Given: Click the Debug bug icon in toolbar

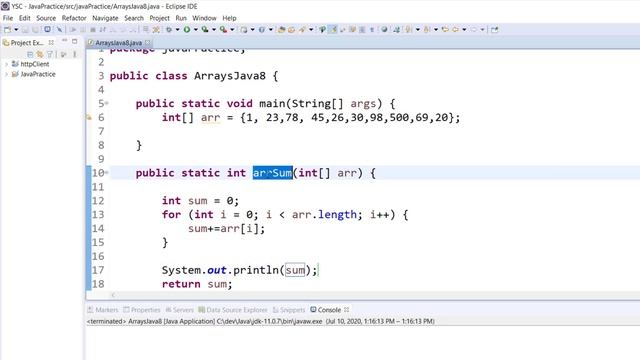Looking at the screenshot, I should point(169,29).
